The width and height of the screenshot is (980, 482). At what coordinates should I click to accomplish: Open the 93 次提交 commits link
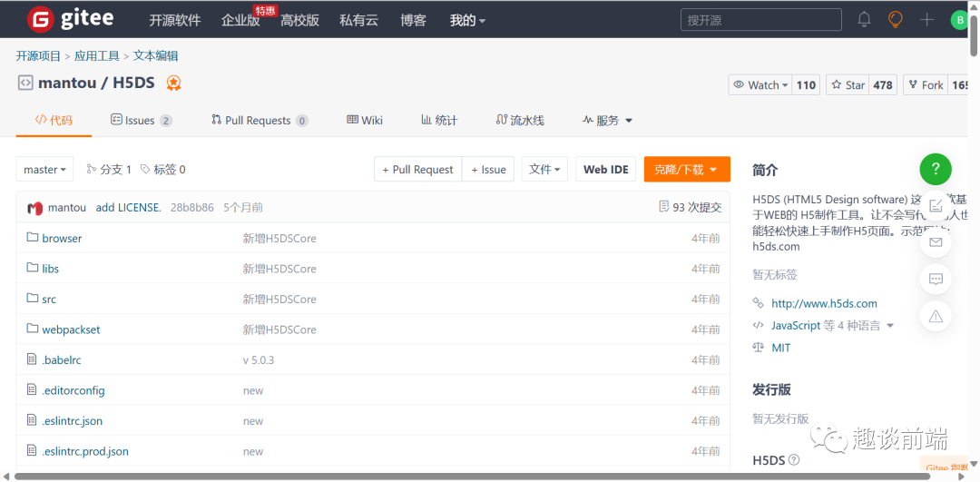pos(691,208)
